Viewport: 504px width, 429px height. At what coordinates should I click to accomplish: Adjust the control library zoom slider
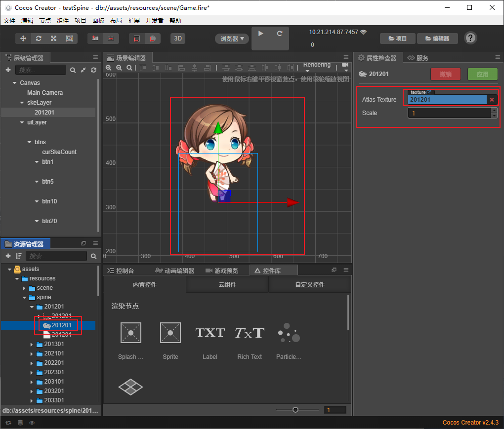click(295, 410)
